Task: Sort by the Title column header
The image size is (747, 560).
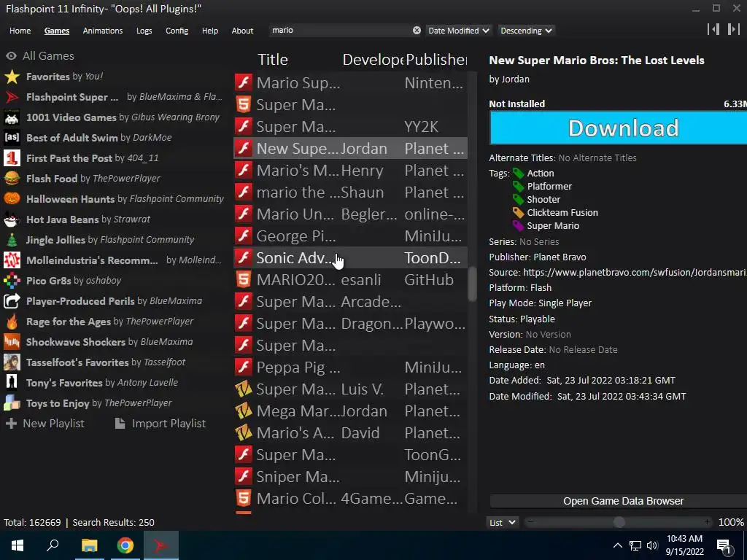Action: coord(273,60)
